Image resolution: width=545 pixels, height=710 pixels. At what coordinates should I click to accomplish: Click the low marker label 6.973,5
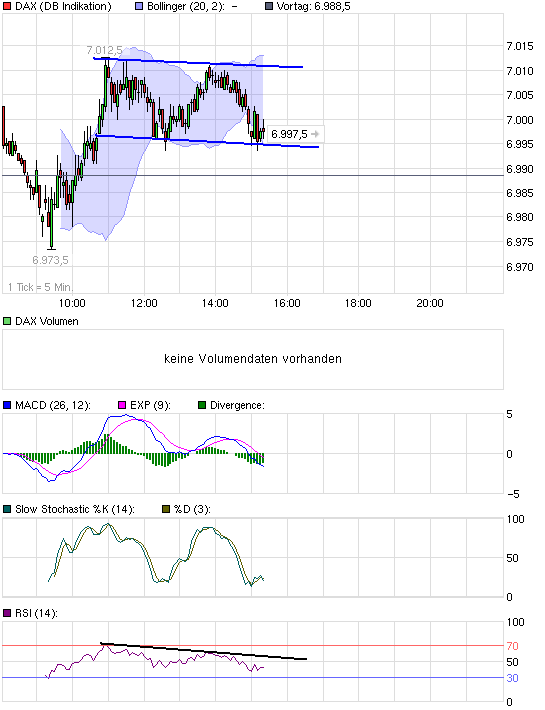[x=50, y=260]
